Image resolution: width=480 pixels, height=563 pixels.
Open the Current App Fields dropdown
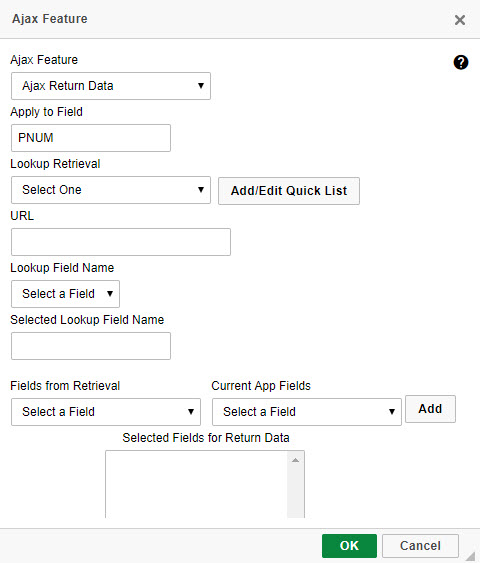(x=307, y=412)
